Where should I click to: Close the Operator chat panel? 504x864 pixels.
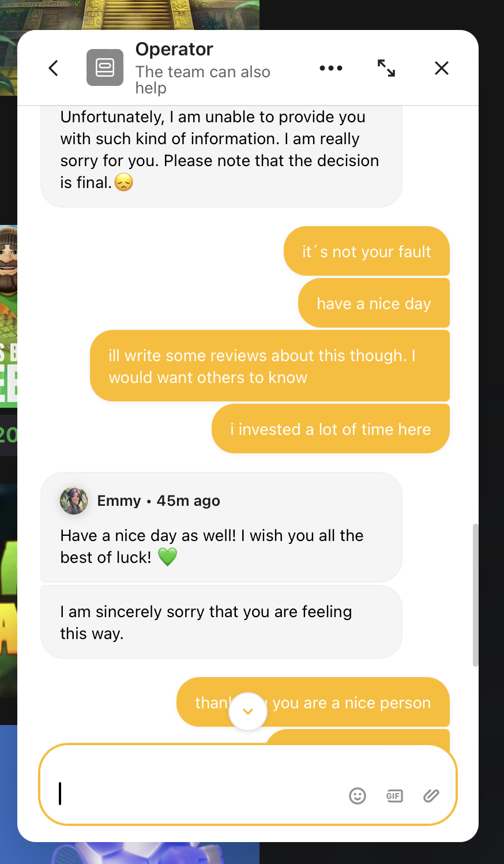pos(442,68)
